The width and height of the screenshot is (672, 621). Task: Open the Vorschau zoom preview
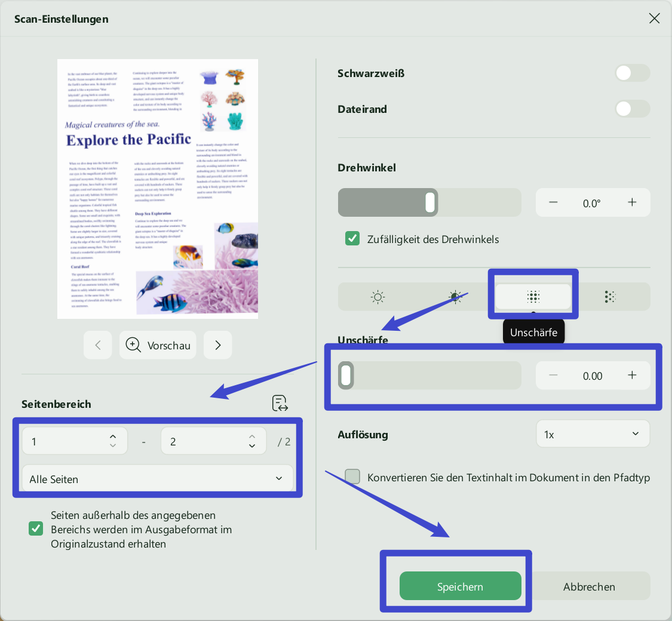point(158,345)
